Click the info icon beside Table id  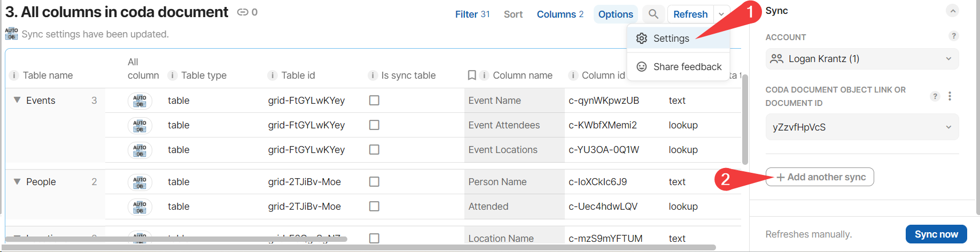pyautogui.click(x=273, y=75)
